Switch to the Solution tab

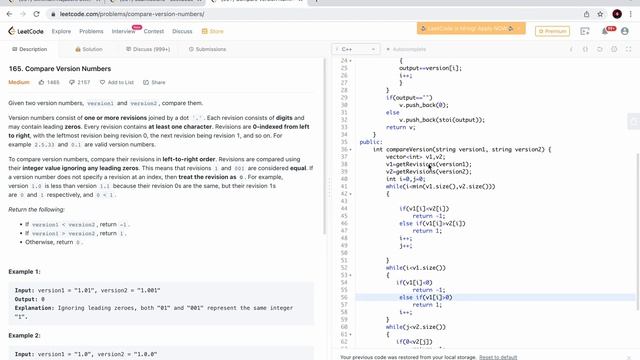click(89, 49)
